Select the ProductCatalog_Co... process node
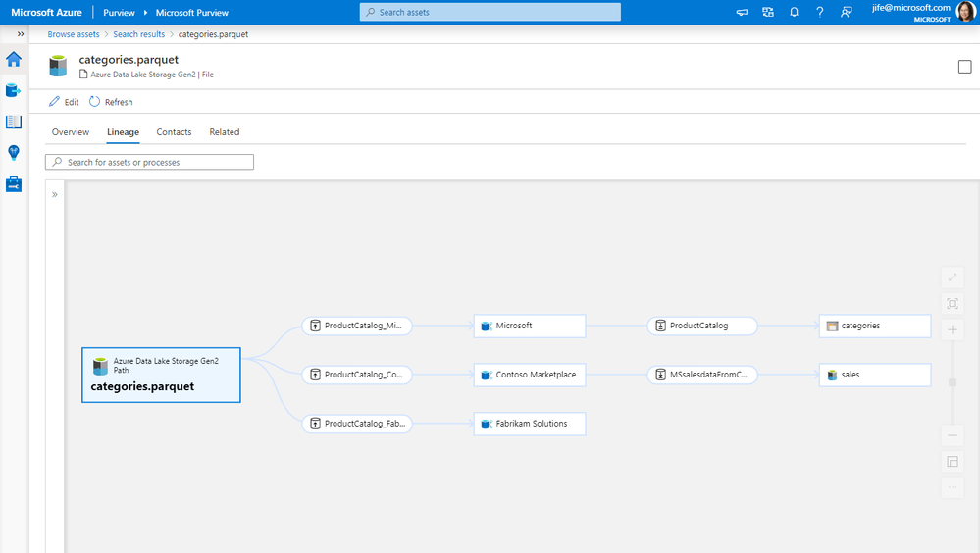 (x=357, y=375)
